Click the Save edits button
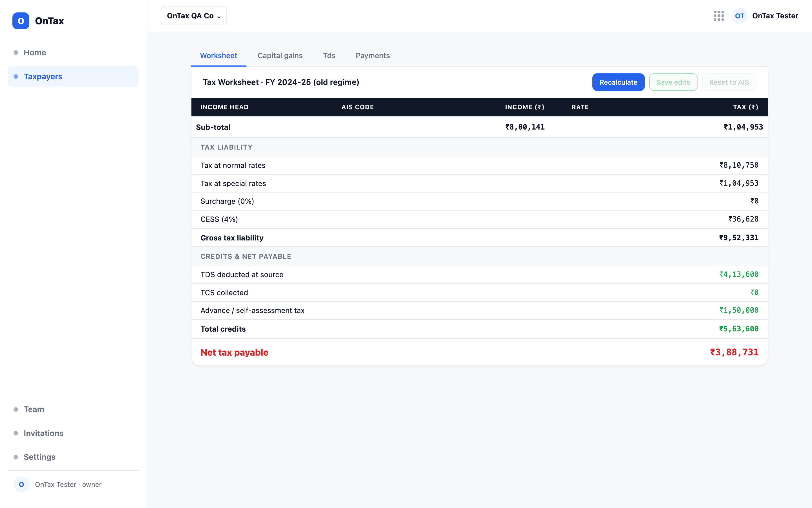 pos(673,82)
